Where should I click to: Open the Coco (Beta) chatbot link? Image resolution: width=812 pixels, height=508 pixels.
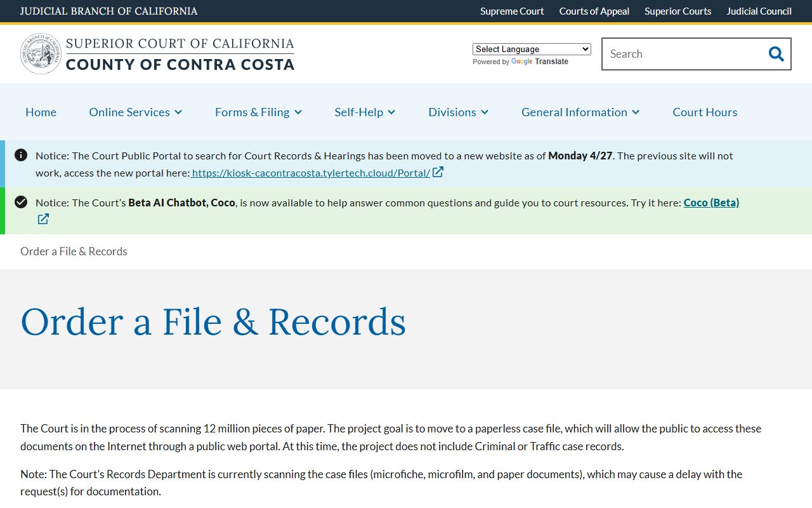tap(711, 203)
